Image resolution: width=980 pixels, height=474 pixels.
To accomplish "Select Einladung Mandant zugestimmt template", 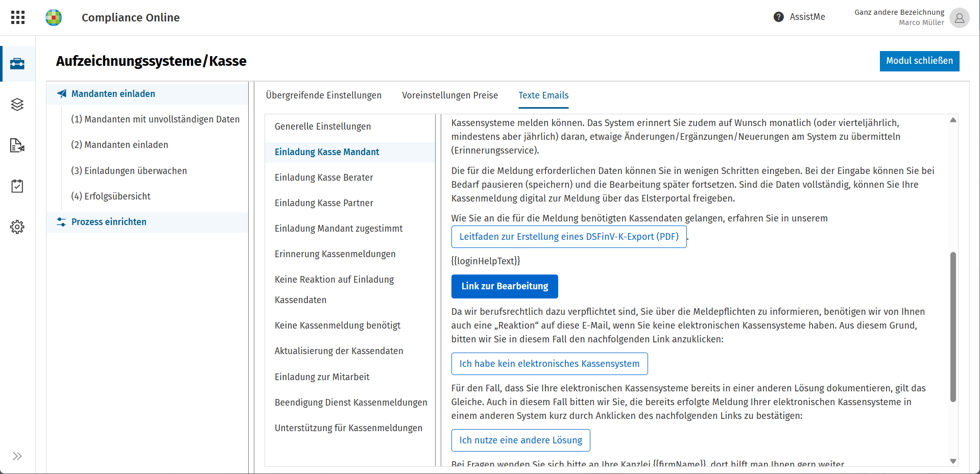I will (350, 229).
